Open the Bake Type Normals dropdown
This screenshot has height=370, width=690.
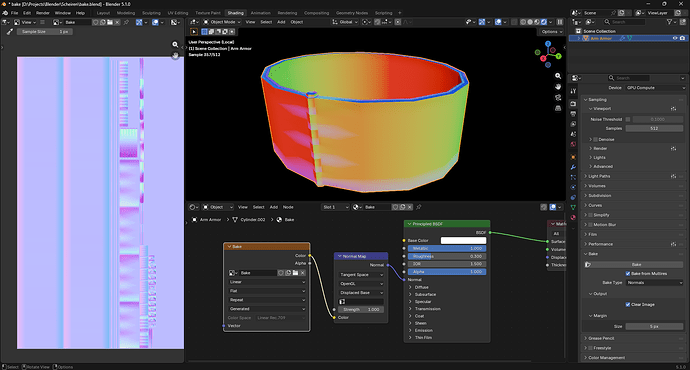pos(654,283)
